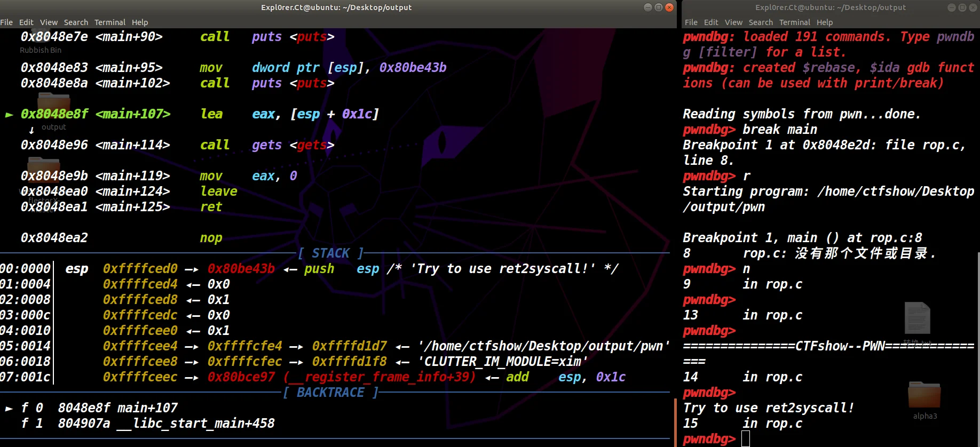Minimize the right pwndbg prompt terminal
The width and height of the screenshot is (980, 447).
click(952, 7)
